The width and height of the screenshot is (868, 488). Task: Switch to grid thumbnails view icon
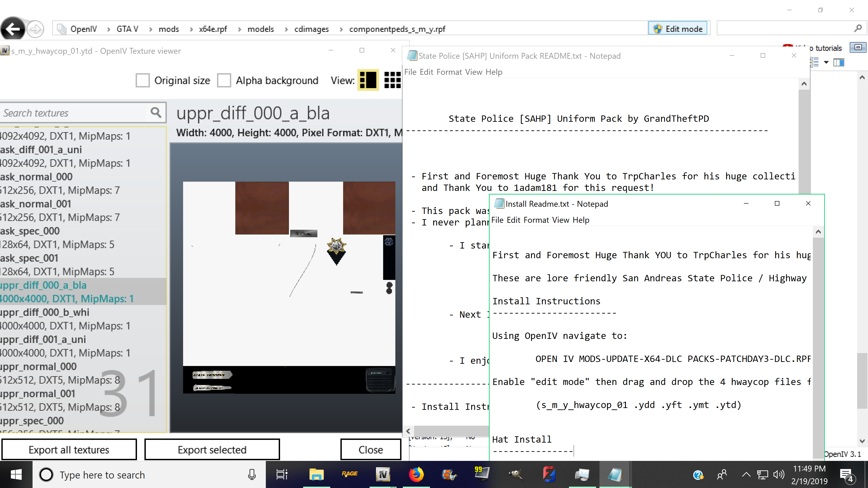(392, 80)
